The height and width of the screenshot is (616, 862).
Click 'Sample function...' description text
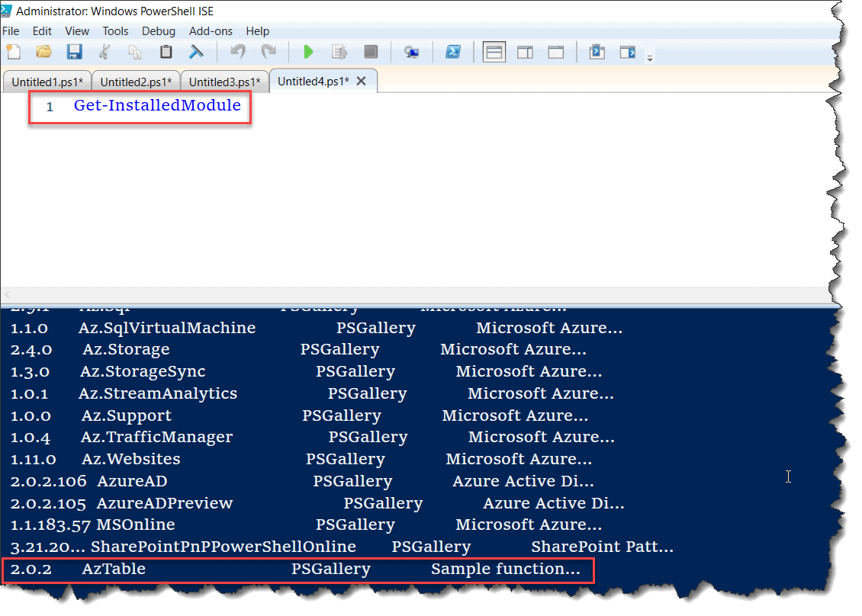point(506,569)
